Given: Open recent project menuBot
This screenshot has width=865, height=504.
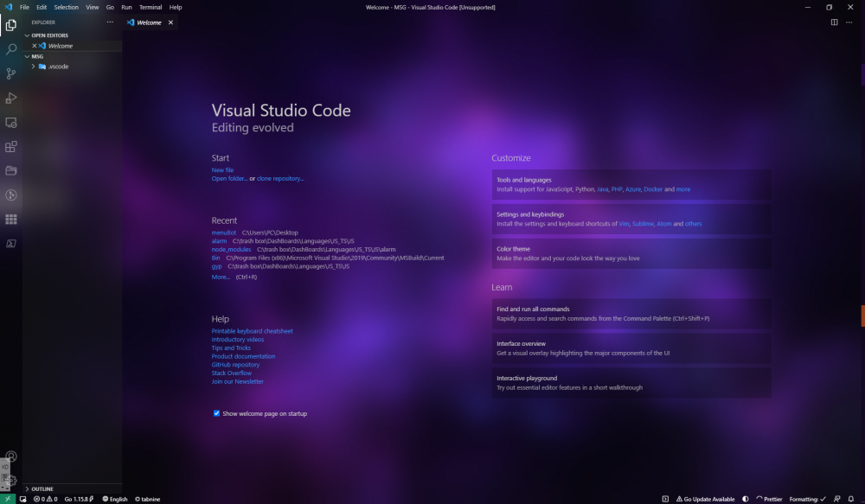Looking at the screenshot, I should [x=224, y=233].
